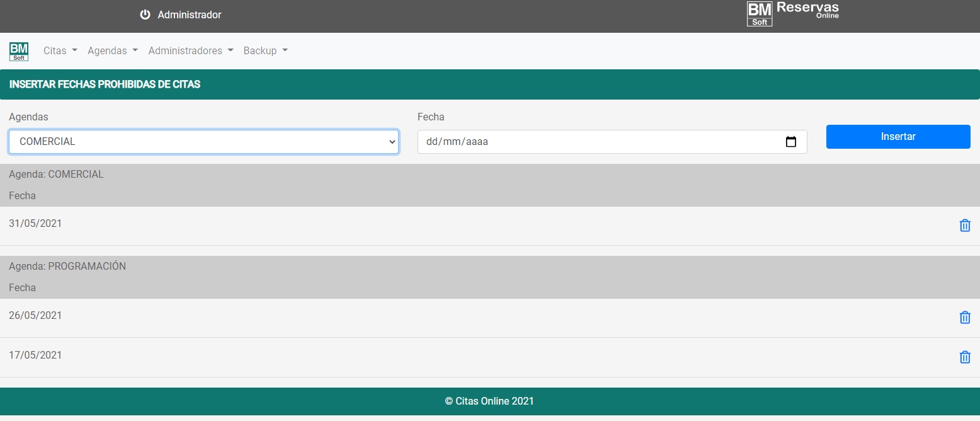Image resolution: width=980 pixels, height=421 pixels.
Task: Open the Agendas navbar dropdown
Action: tap(112, 51)
